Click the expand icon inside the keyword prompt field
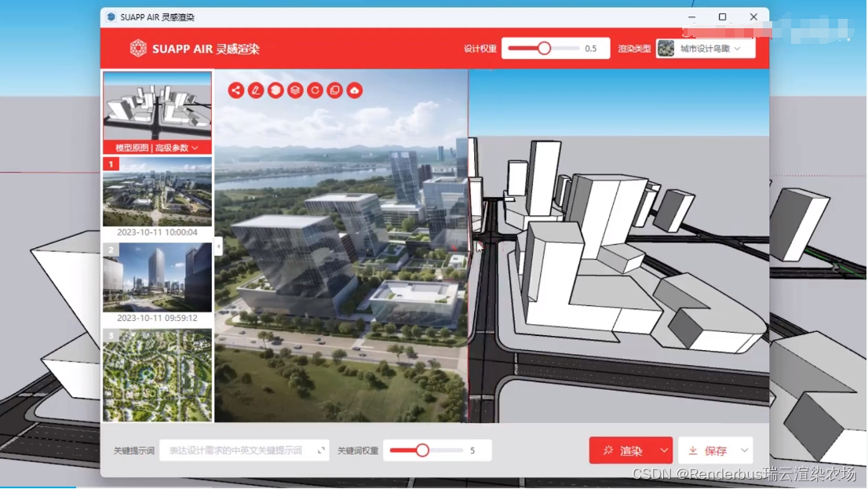Screen dimensions: 868x489 321,451
